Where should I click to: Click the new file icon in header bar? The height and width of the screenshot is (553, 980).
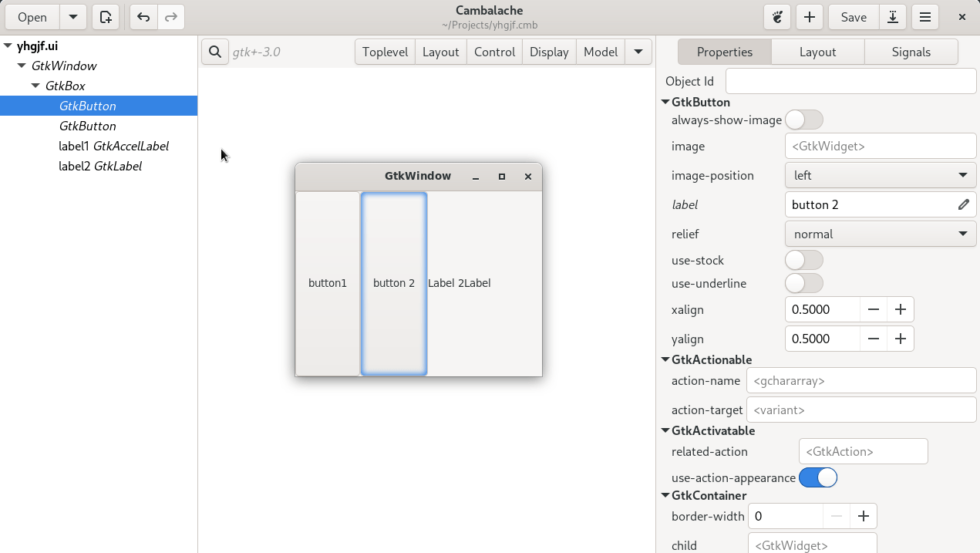(106, 17)
